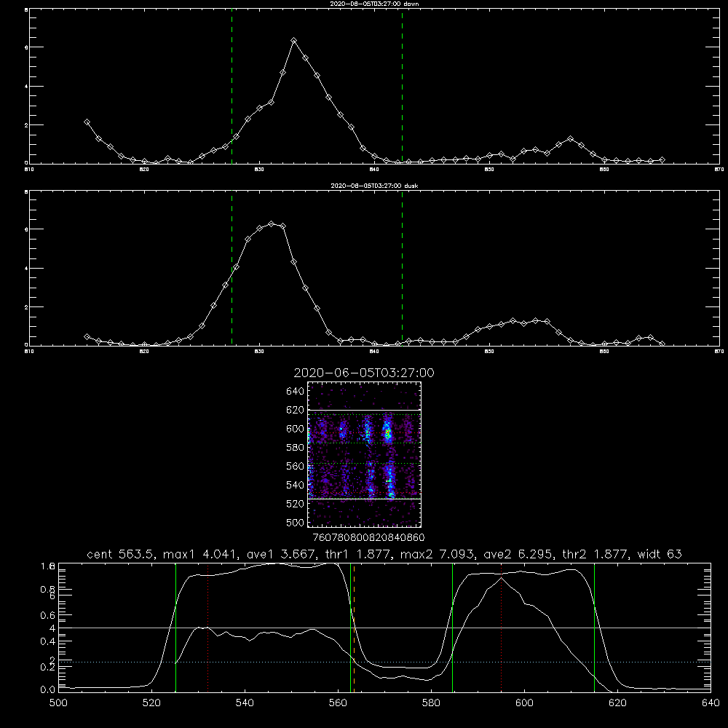Click the x-axis label 580 in bottom plot

431,703
